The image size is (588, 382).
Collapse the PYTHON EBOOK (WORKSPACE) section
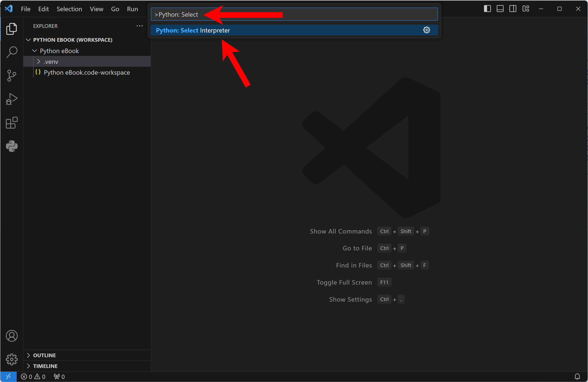point(28,40)
